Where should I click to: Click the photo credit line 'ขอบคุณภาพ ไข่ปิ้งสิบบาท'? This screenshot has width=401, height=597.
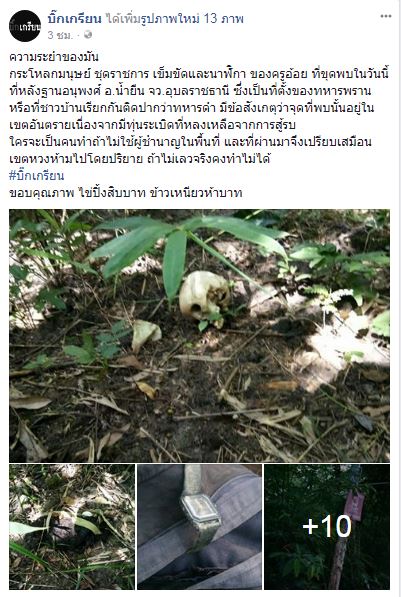click(78, 193)
